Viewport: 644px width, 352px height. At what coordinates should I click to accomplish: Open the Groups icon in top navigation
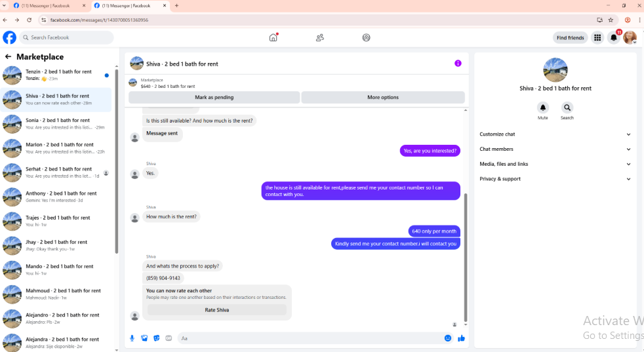tap(367, 37)
